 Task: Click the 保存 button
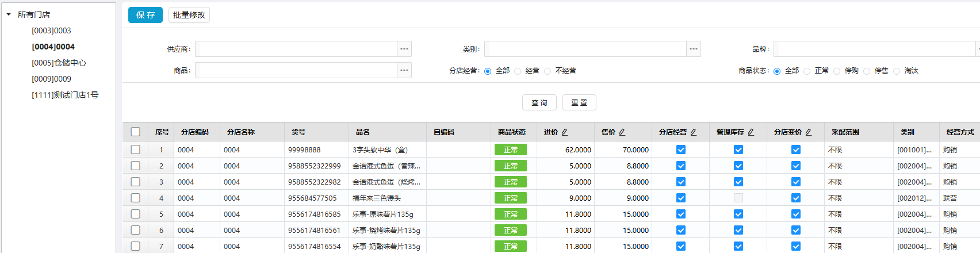point(146,15)
